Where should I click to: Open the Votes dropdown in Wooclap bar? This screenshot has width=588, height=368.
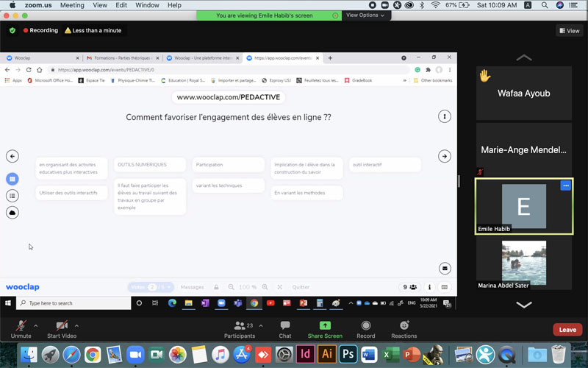click(151, 287)
